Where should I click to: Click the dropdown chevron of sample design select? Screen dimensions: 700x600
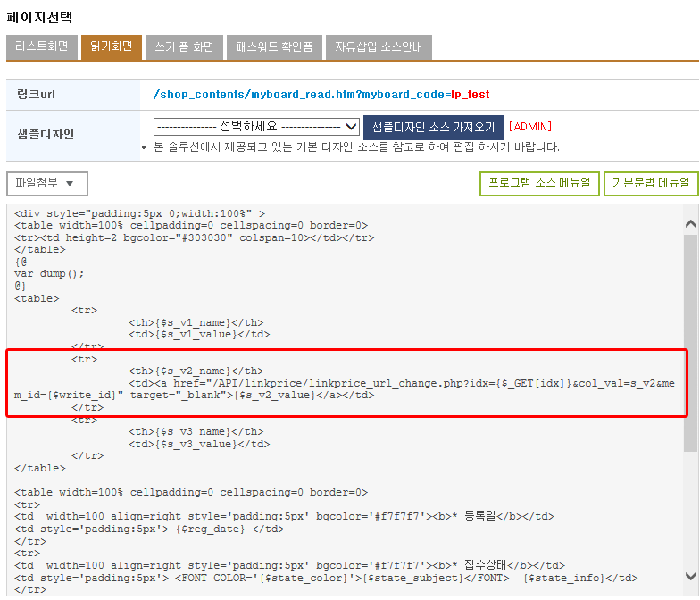click(x=352, y=127)
